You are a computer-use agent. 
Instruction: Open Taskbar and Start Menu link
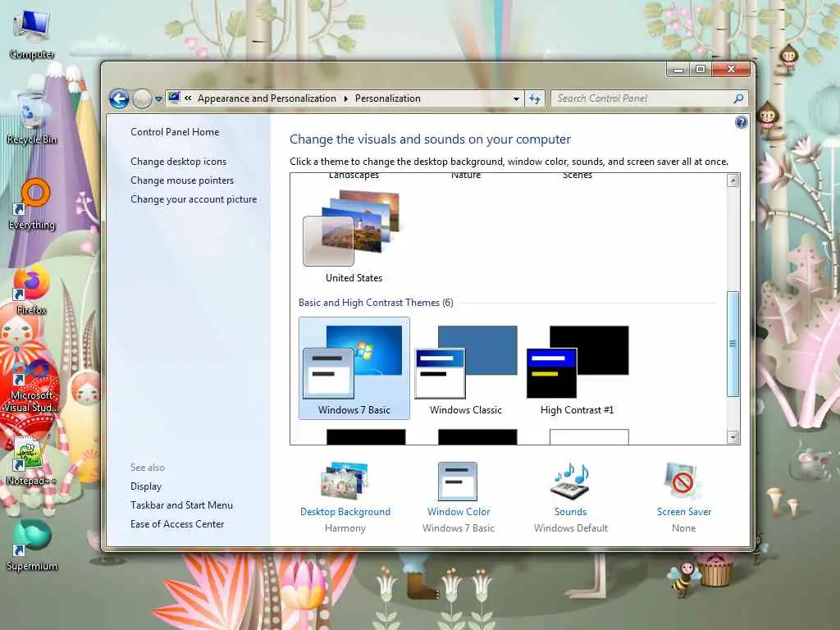tap(181, 505)
